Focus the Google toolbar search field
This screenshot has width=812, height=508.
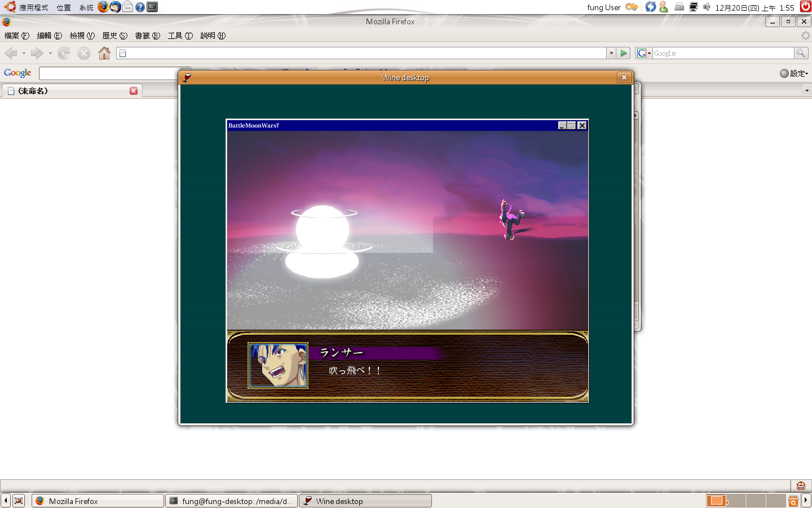tap(109, 73)
